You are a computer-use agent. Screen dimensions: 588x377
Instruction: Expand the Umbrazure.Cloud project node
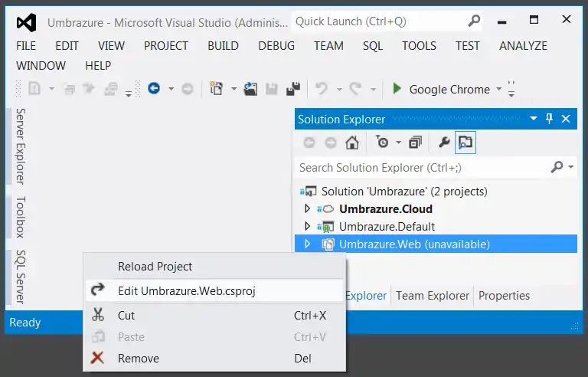(x=307, y=208)
